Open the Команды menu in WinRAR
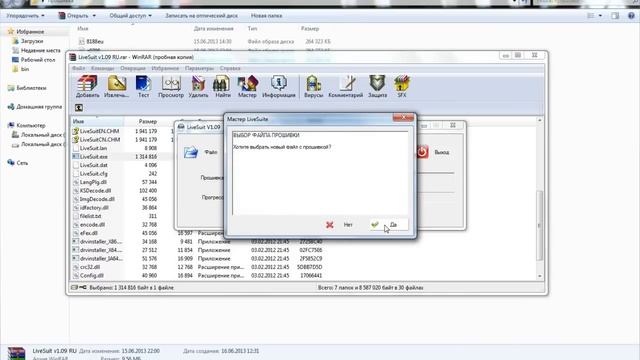The width and height of the screenshot is (640, 360). click(102, 69)
